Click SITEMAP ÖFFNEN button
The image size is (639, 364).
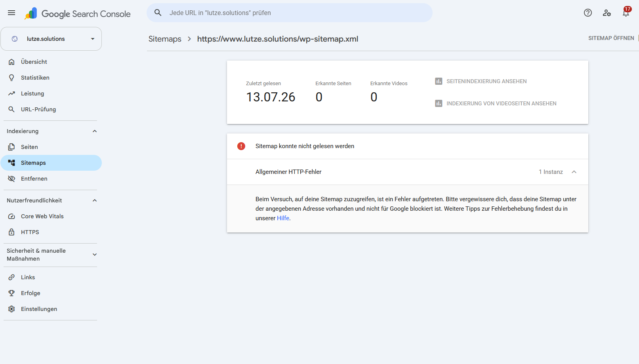click(611, 38)
